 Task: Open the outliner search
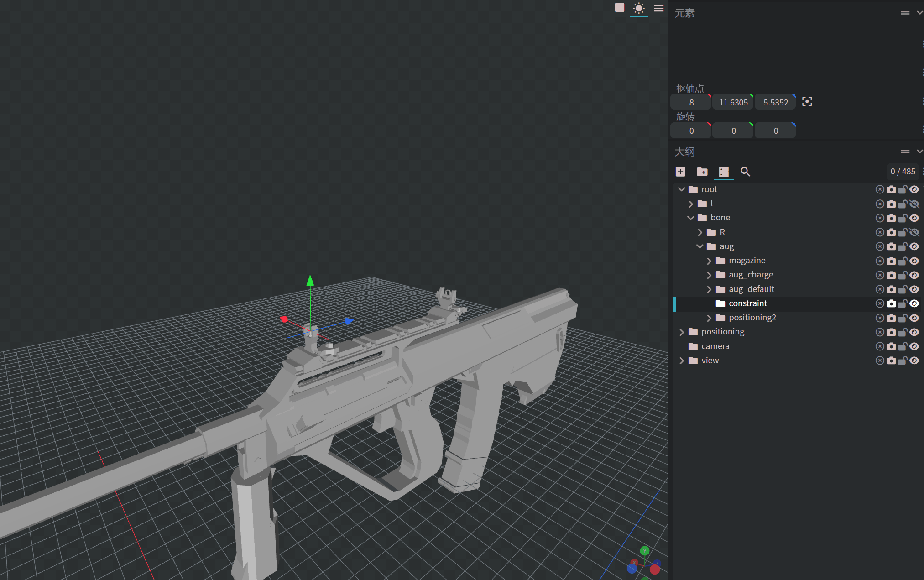click(745, 172)
